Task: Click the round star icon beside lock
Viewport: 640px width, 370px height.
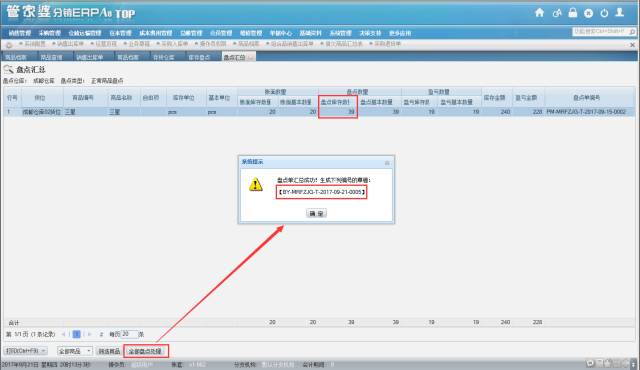Action: click(x=588, y=13)
